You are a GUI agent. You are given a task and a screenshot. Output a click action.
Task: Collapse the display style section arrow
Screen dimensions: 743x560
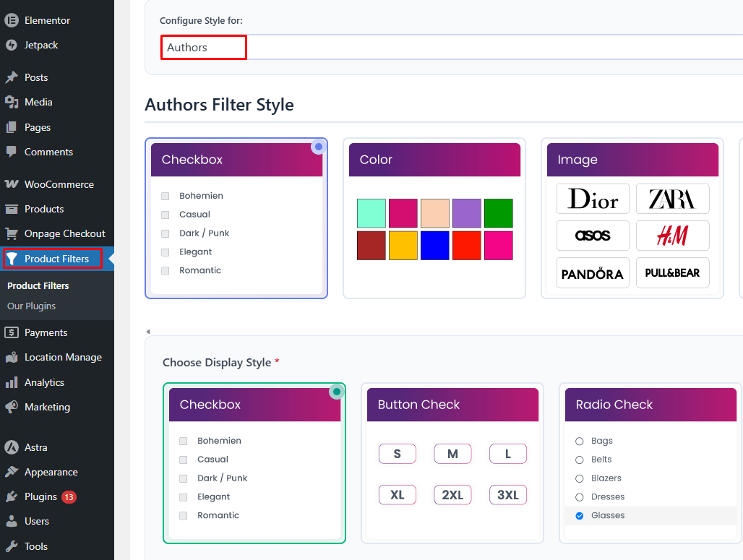148,330
